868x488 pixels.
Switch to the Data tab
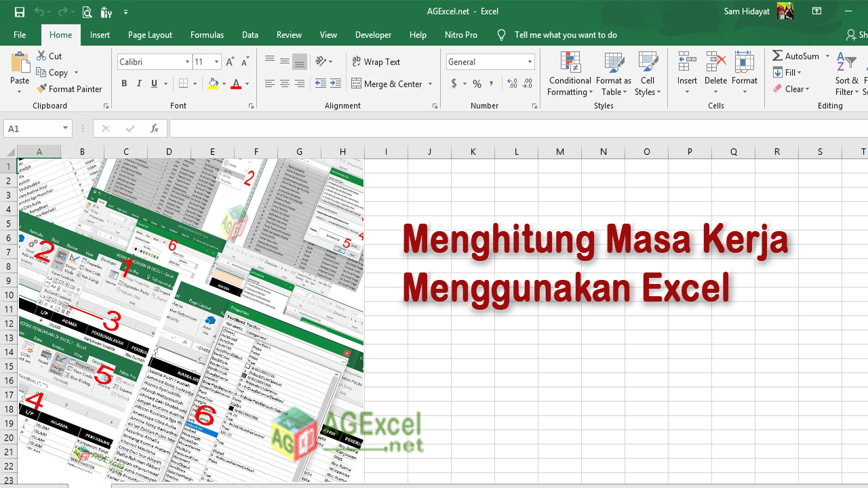[250, 35]
